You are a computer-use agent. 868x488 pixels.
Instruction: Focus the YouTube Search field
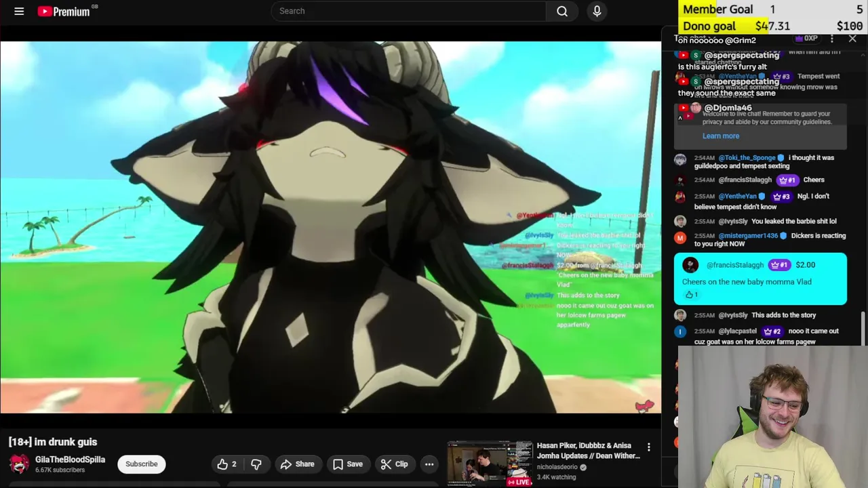(x=408, y=11)
